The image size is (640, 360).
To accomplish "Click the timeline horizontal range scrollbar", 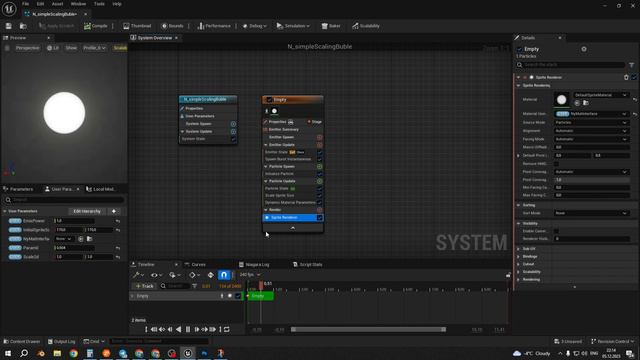I will 368,329.
